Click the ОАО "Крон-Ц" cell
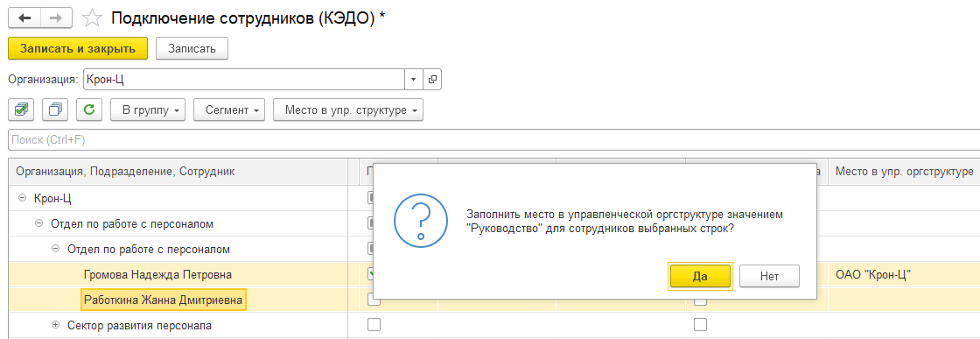980x339 pixels. (x=904, y=274)
